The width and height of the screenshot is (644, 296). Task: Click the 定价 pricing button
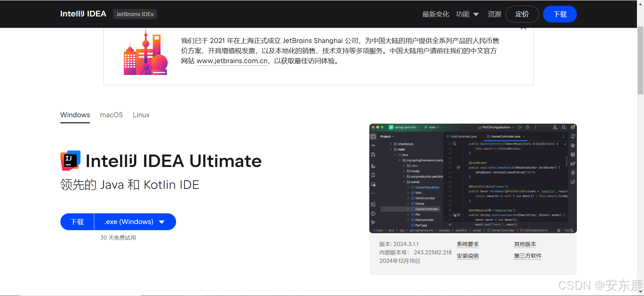click(522, 14)
